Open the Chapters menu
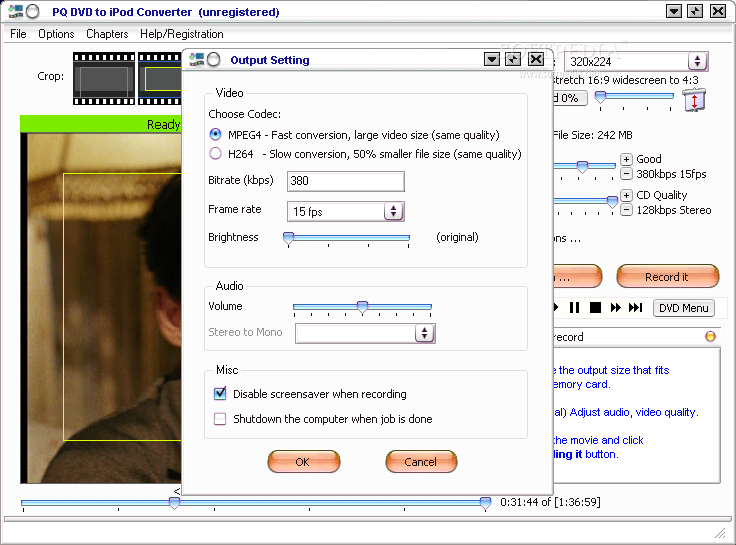 (107, 34)
